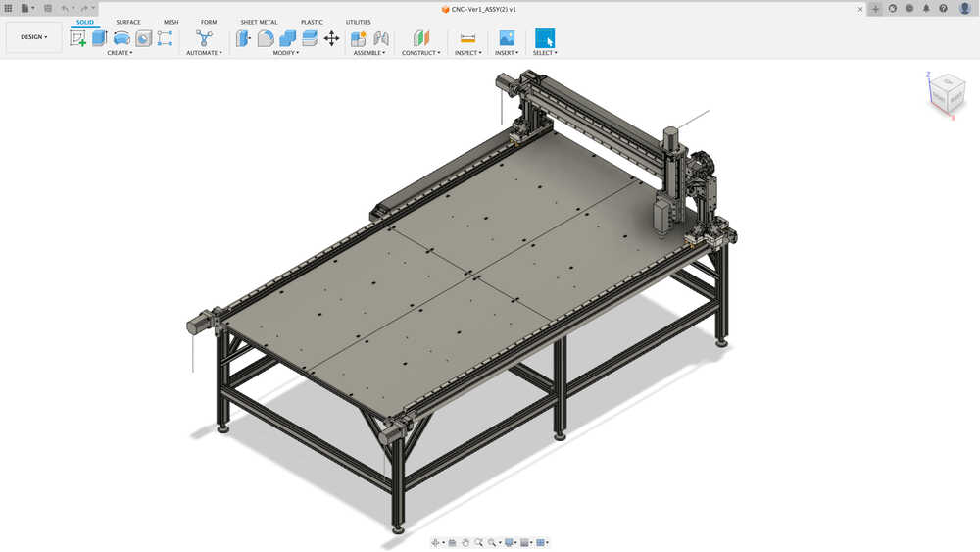Image resolution: width=980 pixels, height=552 pixels.
Task: Toggle the grid and snaps settings icon
Action: coord(525,542)
